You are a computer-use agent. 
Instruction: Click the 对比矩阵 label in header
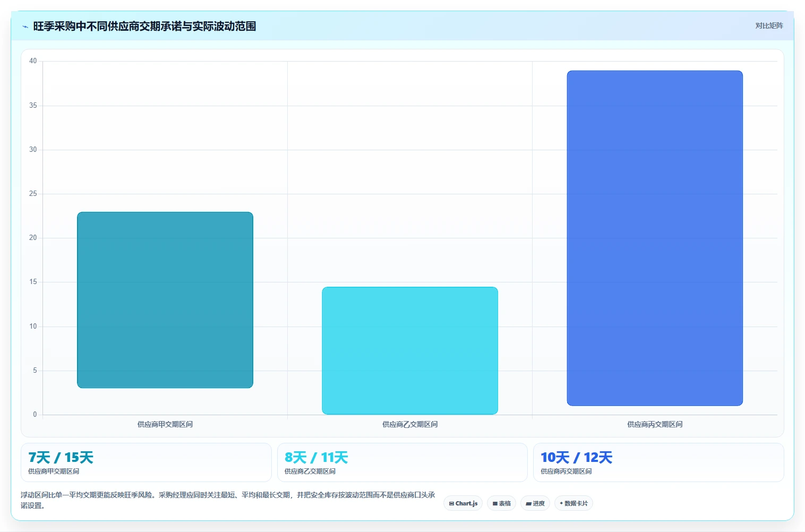click(769, 25)
